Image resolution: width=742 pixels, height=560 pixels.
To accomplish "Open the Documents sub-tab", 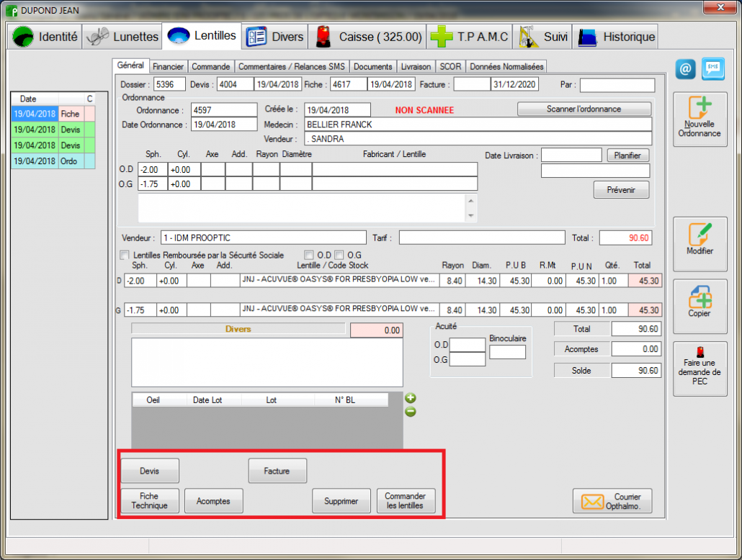I will pyautogui.click(x=373, y=67).
